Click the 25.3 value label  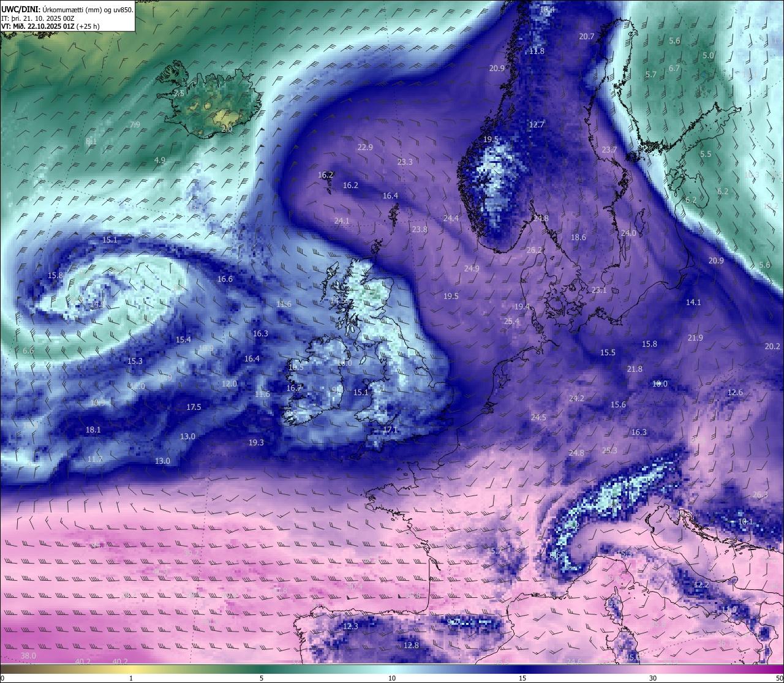[x=609, y=451]
